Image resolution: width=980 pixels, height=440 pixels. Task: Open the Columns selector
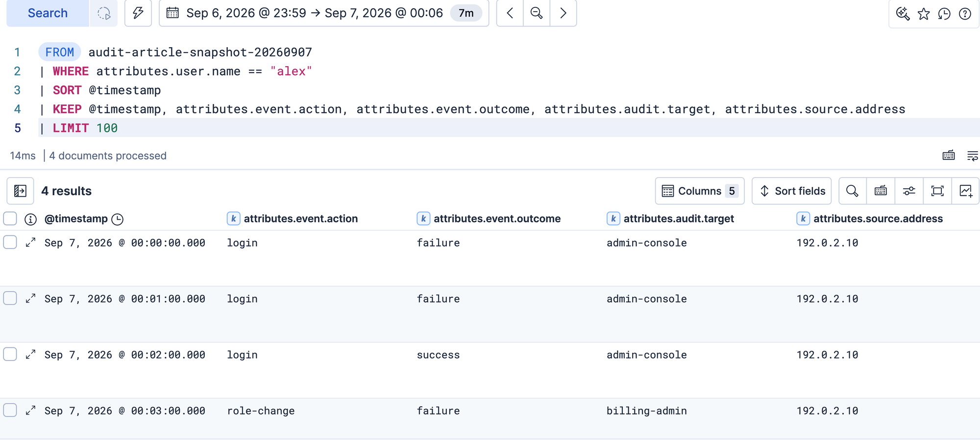pyautogui.click(x=700, y=191)
